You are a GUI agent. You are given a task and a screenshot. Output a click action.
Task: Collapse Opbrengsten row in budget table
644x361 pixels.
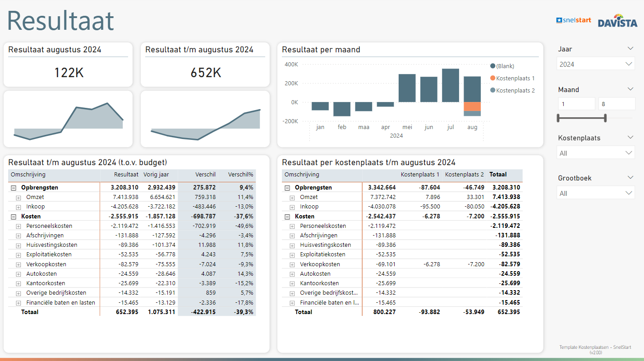14,188
